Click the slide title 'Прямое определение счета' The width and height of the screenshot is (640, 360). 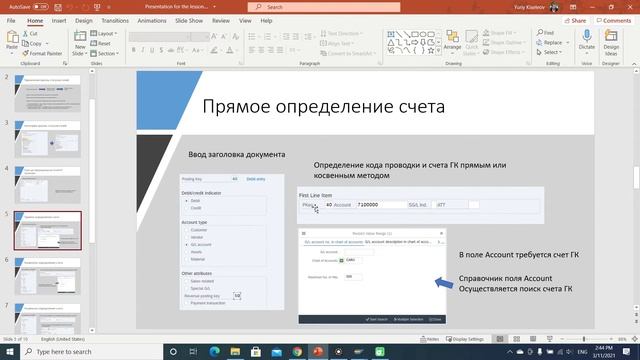pos(324,107)
